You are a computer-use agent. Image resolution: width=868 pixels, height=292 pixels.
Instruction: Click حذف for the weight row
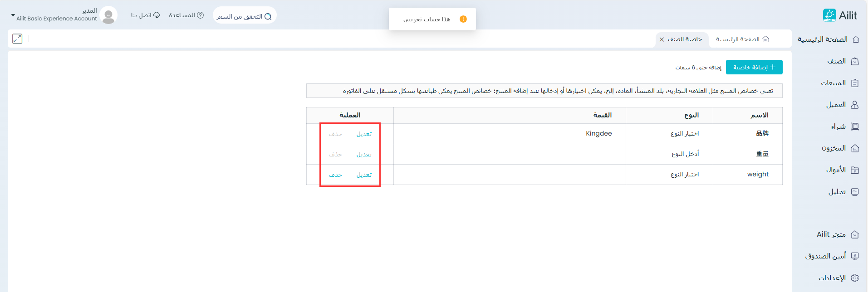pos(335,175)
